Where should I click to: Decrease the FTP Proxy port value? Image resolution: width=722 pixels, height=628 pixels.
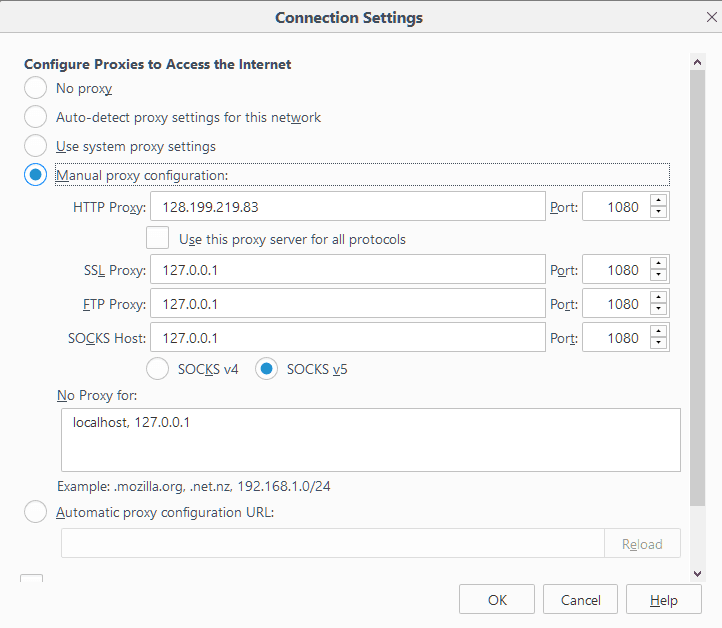point(658,309)
